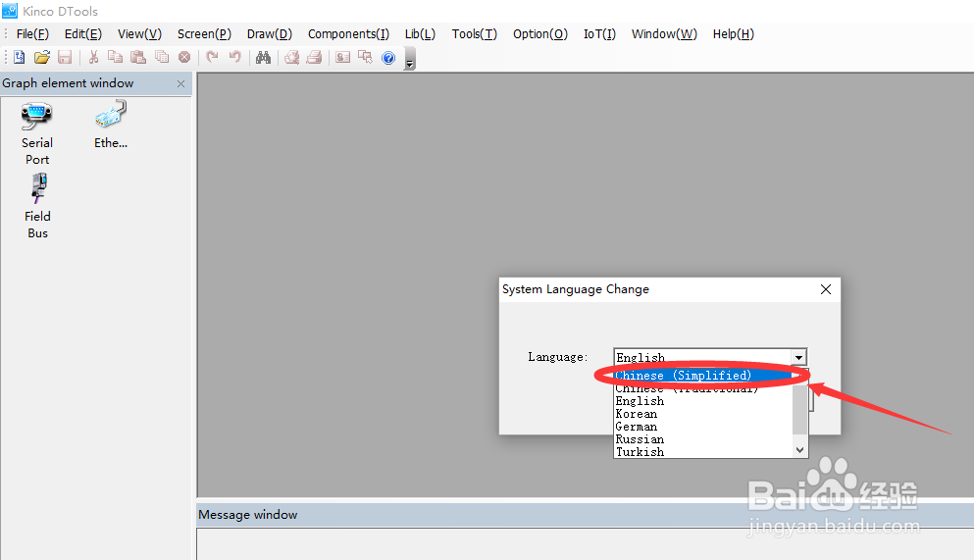Choose Chinese (Traditional) from the language list
The image size is (974, 560).
703,388
